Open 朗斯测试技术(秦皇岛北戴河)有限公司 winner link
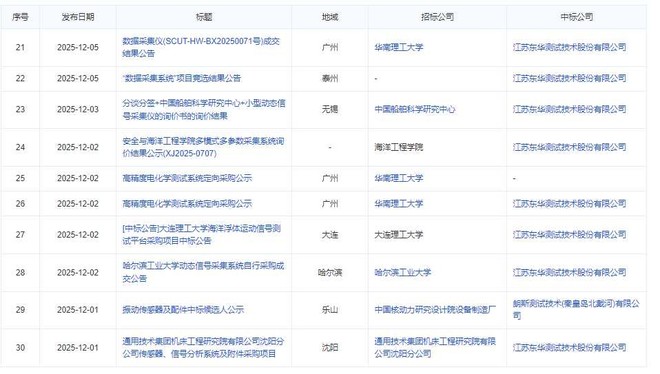Viewport: 660px width, 374px height. (576, 309)
